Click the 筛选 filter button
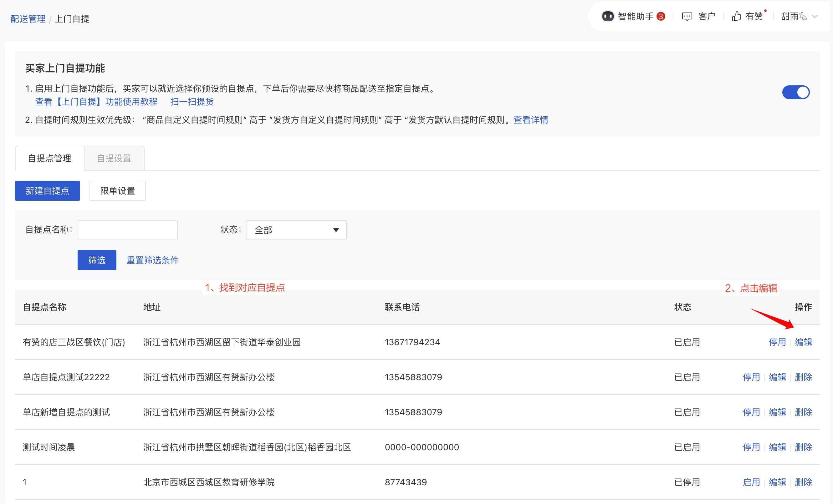The image size is (833, 504). (97, 260)
